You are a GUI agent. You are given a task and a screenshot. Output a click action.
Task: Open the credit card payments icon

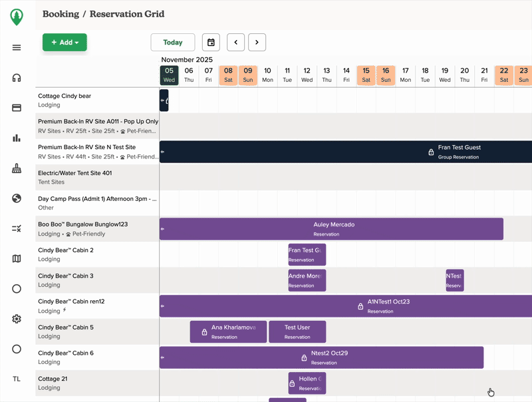pyautogui.click(x=17, y=108)
